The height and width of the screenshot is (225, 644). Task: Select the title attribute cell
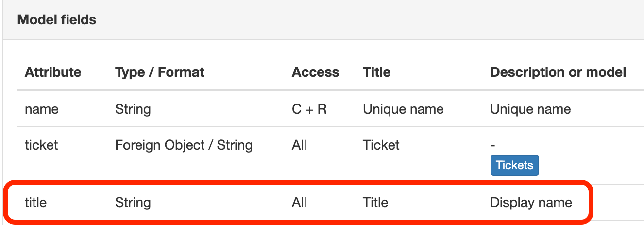pos(36,202)
